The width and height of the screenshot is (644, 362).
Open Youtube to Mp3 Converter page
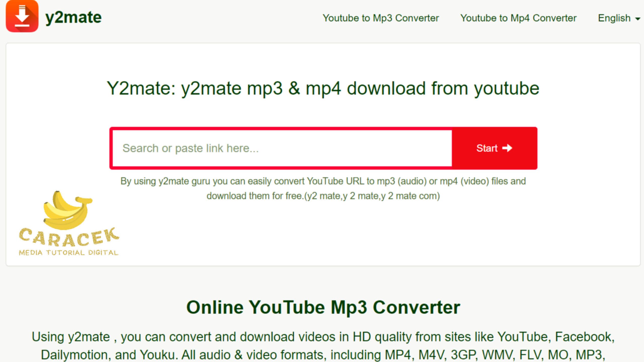pos(381,18)
